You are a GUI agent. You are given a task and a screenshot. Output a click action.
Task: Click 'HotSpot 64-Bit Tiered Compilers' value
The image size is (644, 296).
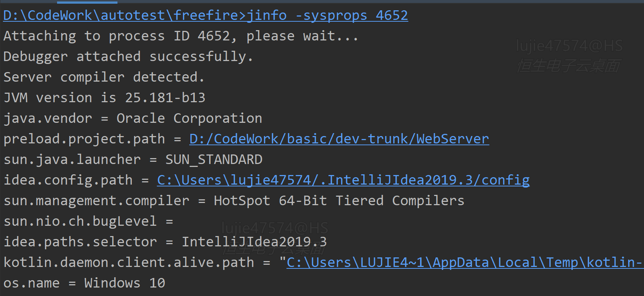pos(339,201)
